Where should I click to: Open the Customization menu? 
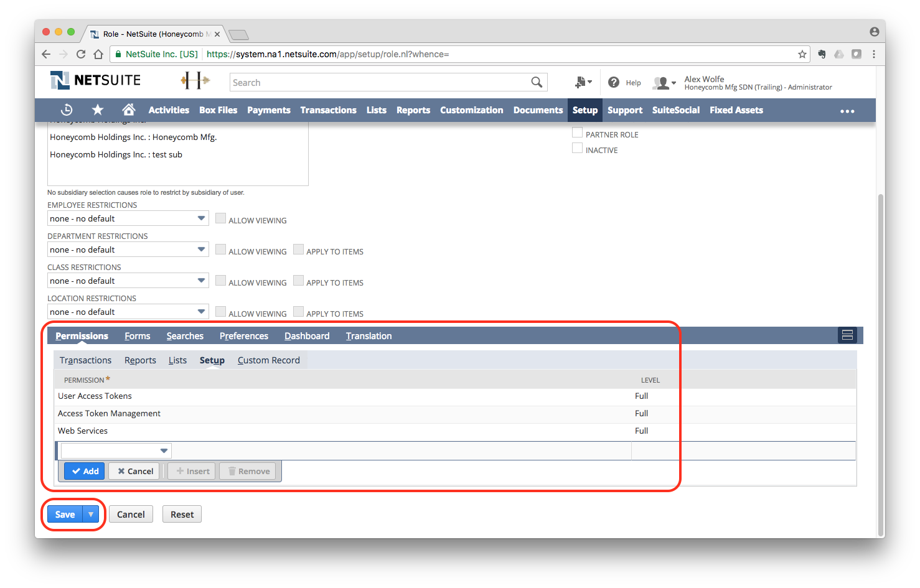(472, 110)
